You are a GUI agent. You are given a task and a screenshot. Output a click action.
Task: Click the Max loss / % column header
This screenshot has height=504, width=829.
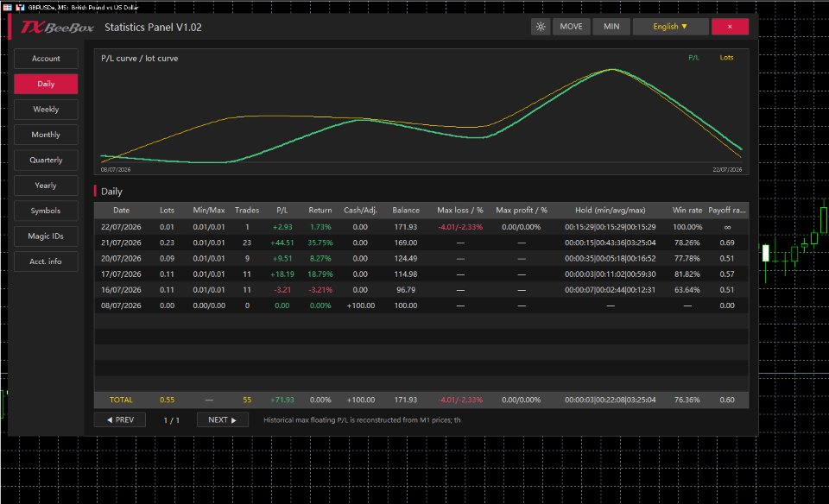tap(460, 211)
